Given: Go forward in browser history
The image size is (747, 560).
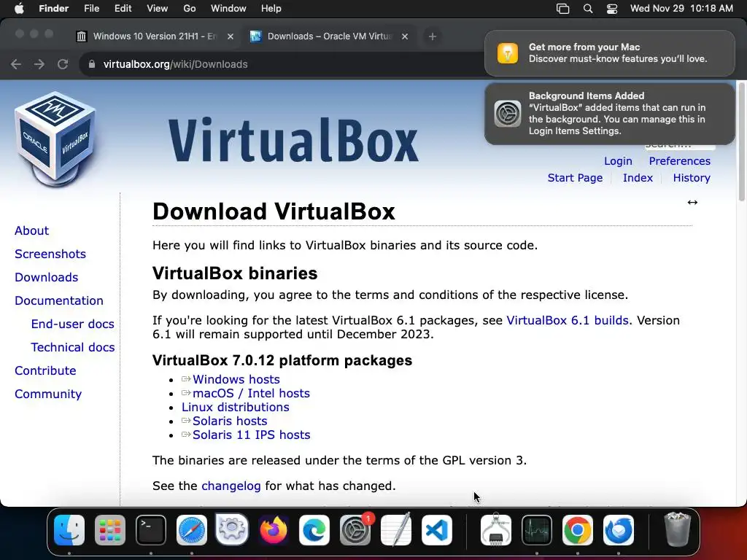Looking at the screenshot, I should tap(39, 64).
